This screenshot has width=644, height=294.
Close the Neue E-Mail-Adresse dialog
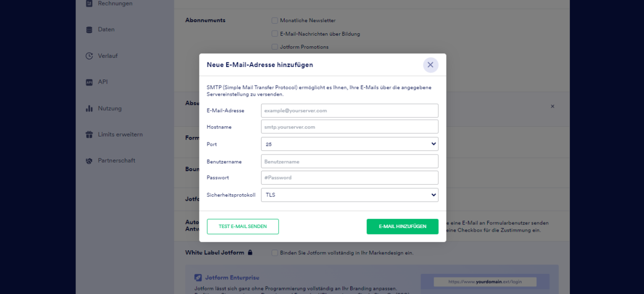pyautogui.click(x=430, y=65)
